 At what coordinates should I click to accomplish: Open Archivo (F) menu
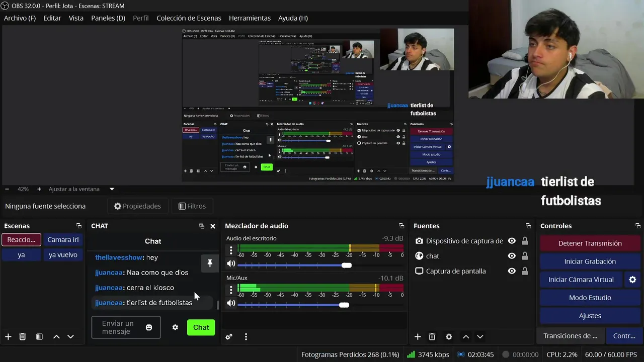point(20,18)
